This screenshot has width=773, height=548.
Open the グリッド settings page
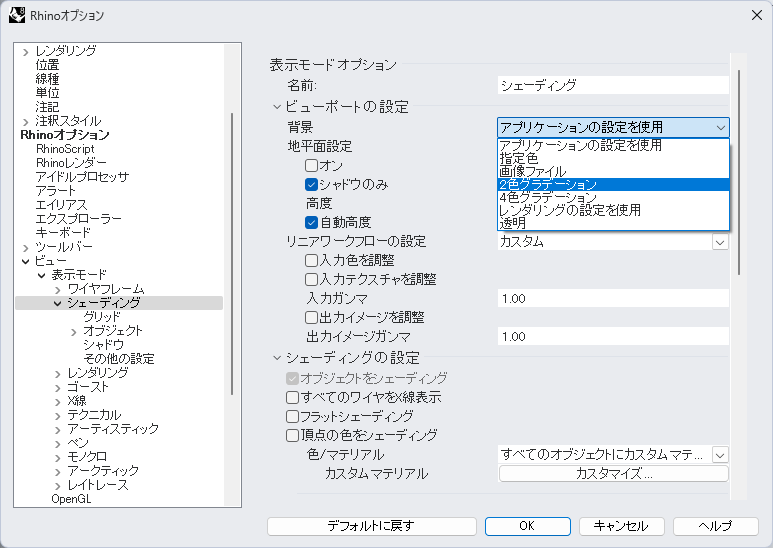tap(102, 316)
